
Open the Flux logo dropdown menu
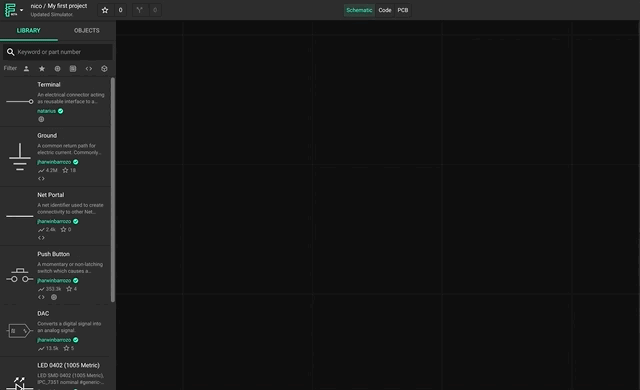click(x=13, y=10)
